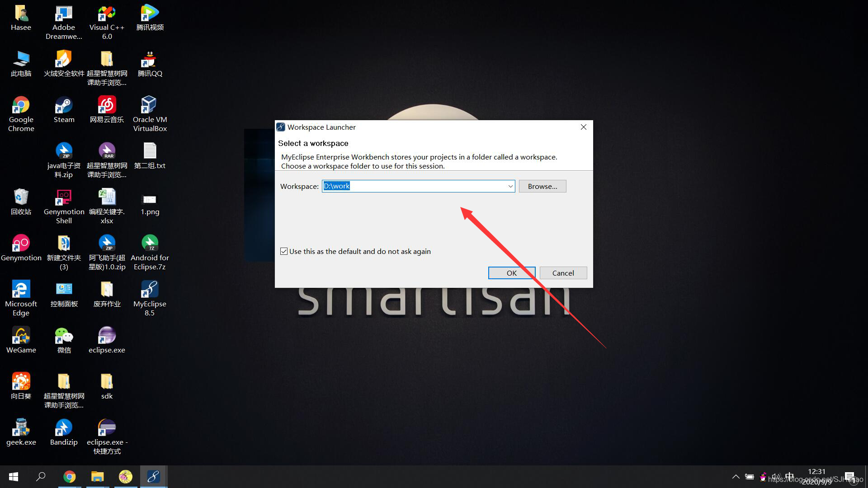Click Browse to choose workspace folder
The height and width of the screenshot is (488, 868).
pos(542,186)
